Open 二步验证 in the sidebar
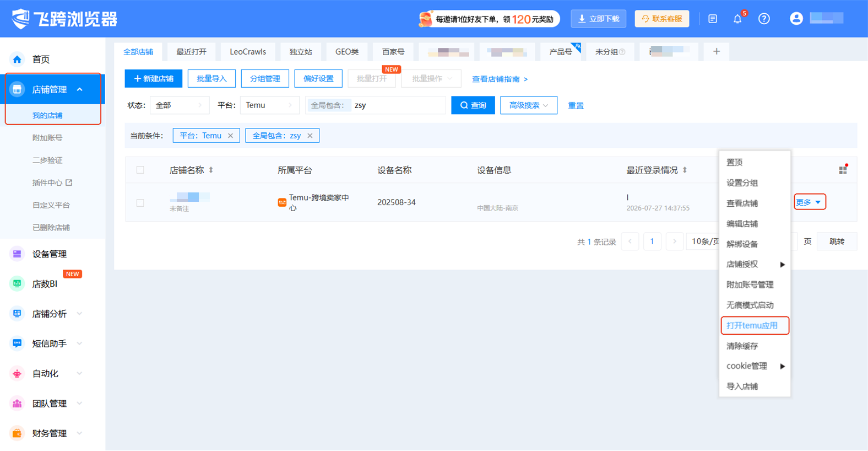Screen dimensions: 868x451 (x=47, y=160)
